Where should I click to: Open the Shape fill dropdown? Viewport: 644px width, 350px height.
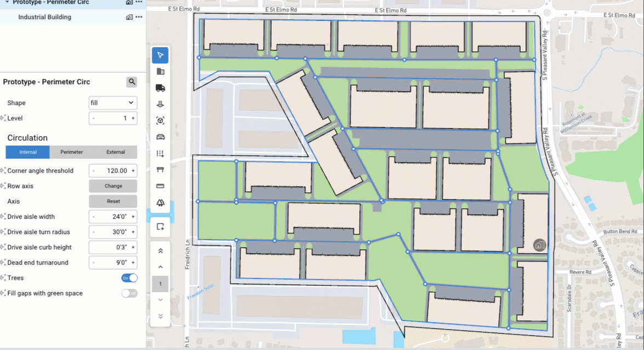click(x=113, y=103)
